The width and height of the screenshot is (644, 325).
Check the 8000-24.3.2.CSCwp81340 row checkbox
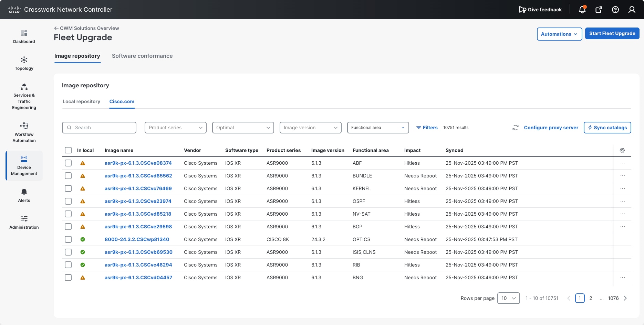(x=68, y=239)
